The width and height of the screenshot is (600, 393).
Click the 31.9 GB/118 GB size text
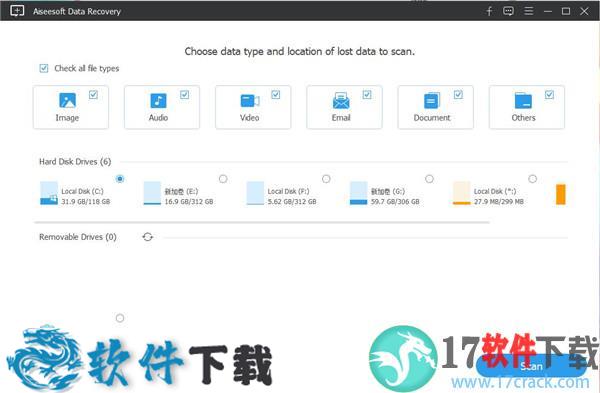coord(86,202)
